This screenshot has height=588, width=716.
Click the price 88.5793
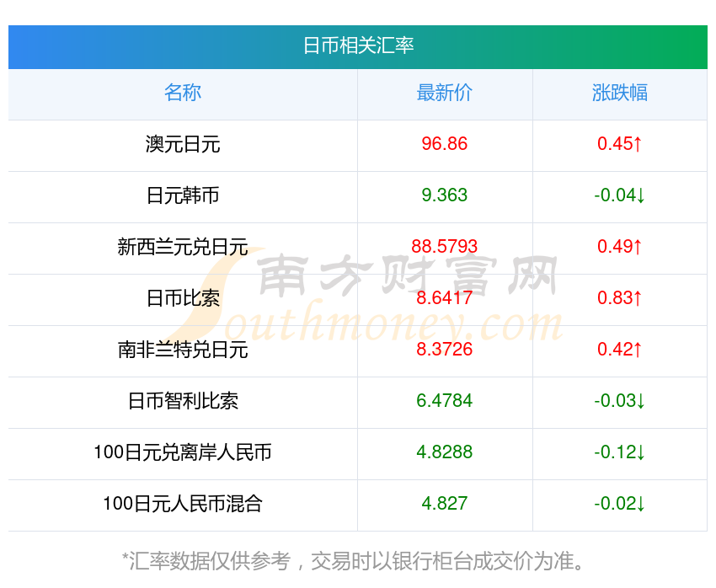(444, 247)
